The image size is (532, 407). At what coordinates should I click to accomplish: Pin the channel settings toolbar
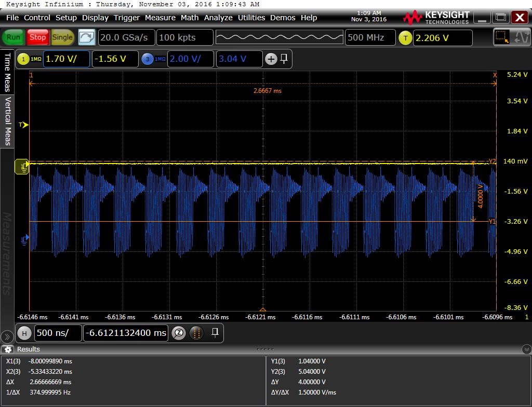(284, 59)
